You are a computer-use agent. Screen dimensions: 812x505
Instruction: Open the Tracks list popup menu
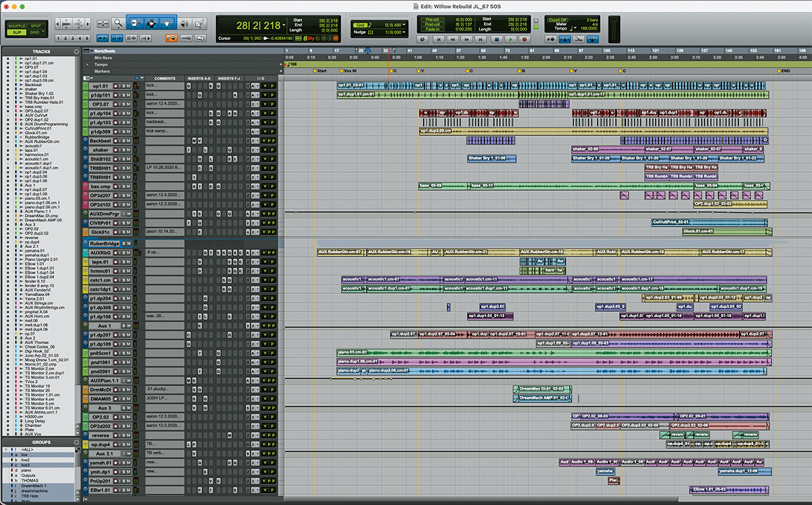[x=76, y=51]
